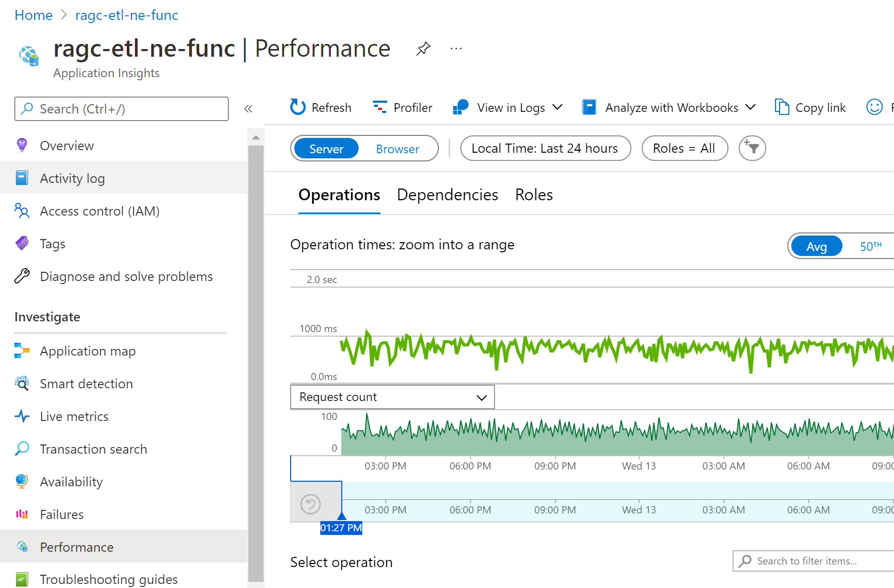
Task: Open Smart detection
Action: 86,384
